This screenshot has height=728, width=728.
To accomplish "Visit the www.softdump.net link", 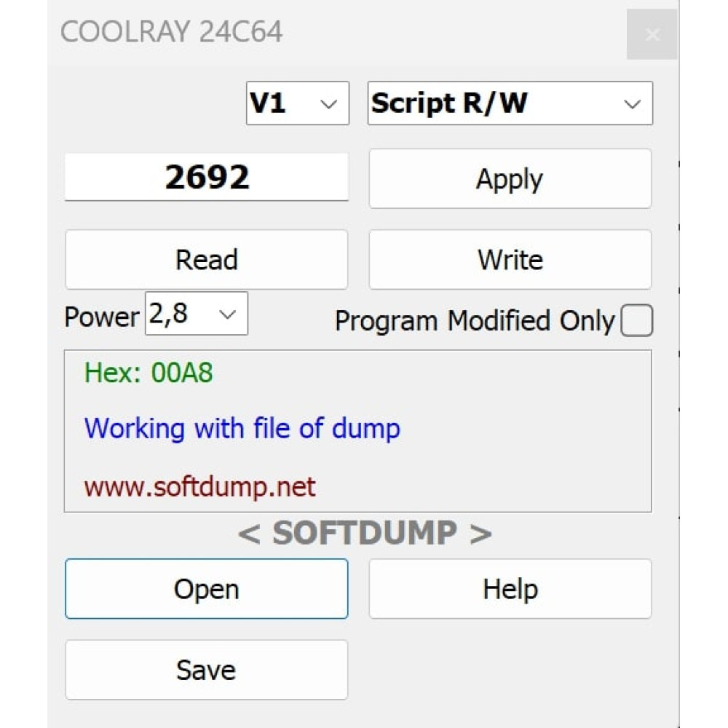I will (x=199, y=487).
